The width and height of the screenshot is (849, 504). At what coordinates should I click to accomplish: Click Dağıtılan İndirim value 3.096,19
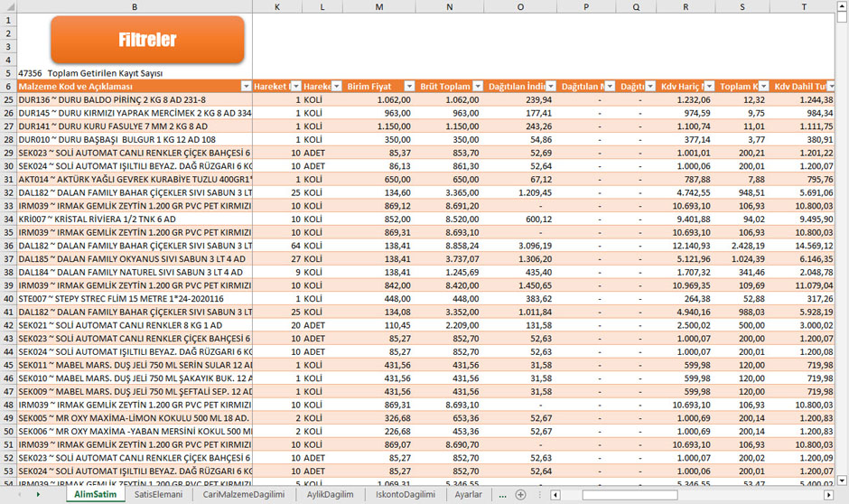520,246
